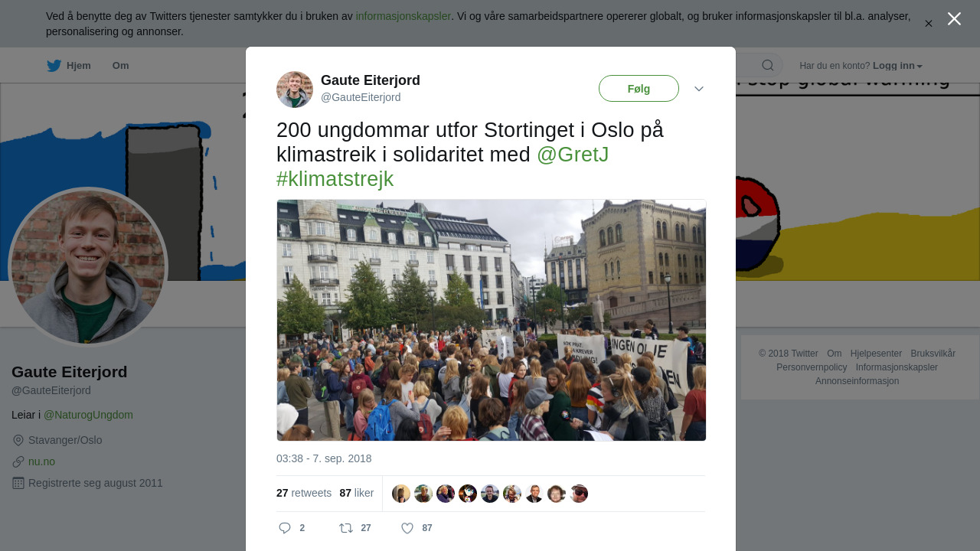Click the Følg button
980x551 pixels.
click(639, 89)
